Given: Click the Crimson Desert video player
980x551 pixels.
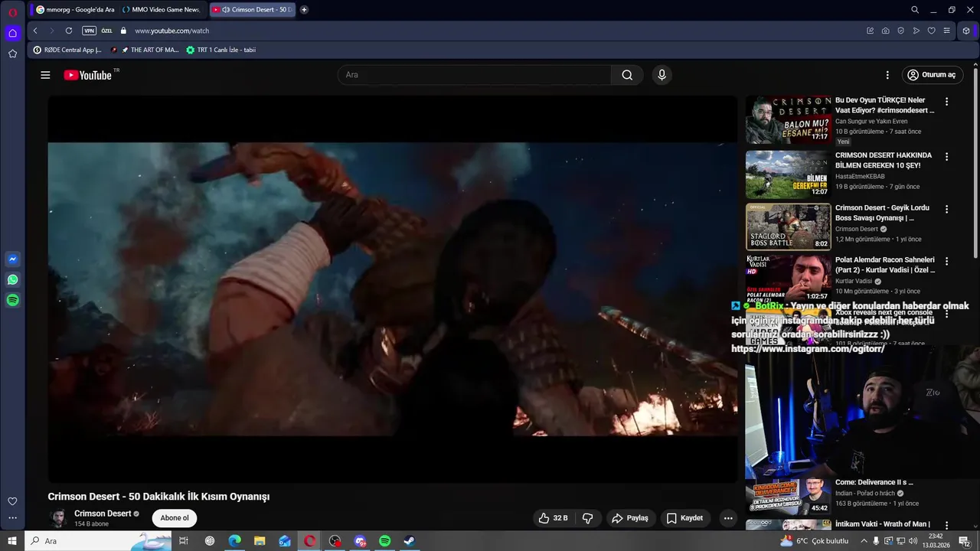Looking at the screenshot, I should click(392, 289).
